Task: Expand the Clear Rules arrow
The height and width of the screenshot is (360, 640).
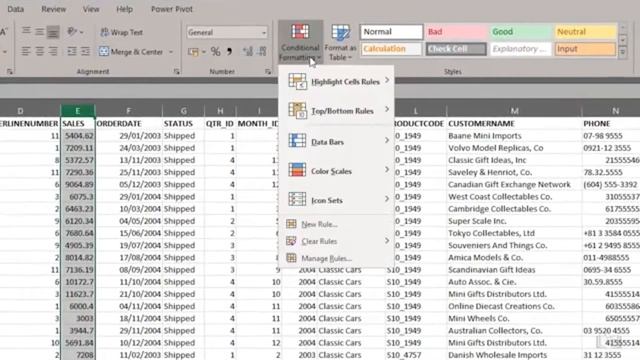Action: tap(387, 240)
